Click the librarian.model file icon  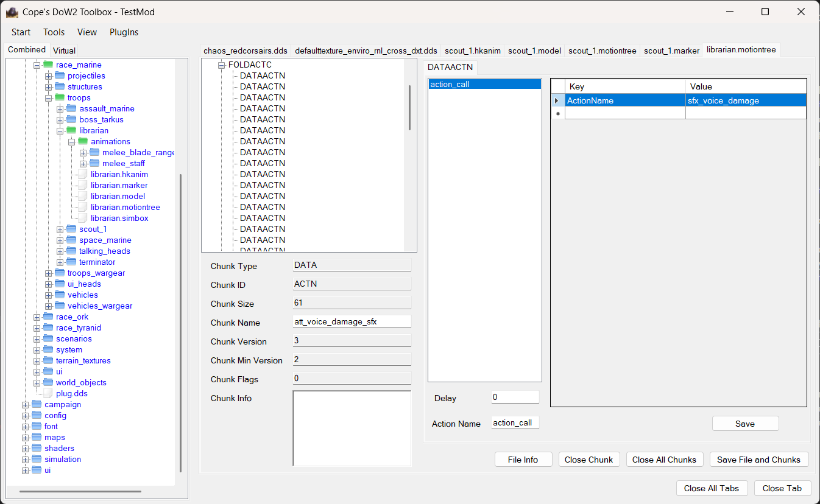[83, 196]
